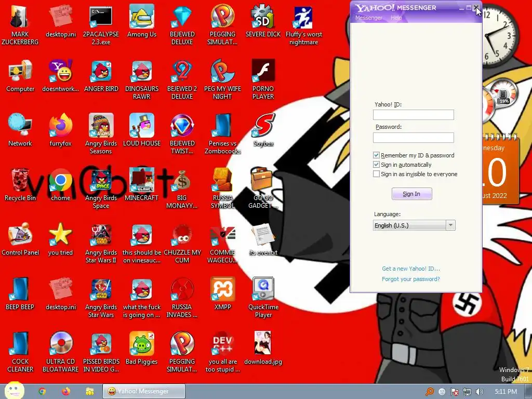Open the folder icon on the taskbar
The height and width of the screenshot is (399, 532).
89,391
